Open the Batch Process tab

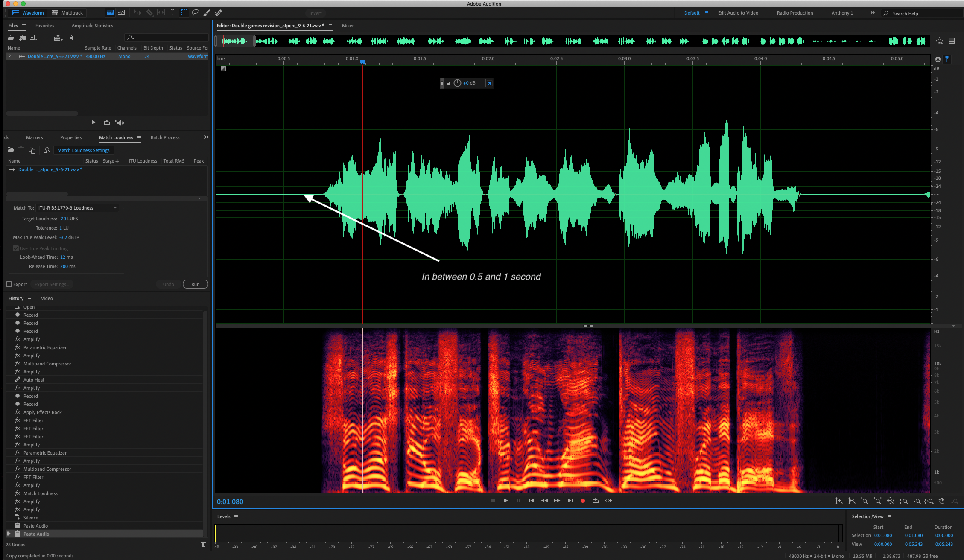pyautogui.click(x=165, y=137)
